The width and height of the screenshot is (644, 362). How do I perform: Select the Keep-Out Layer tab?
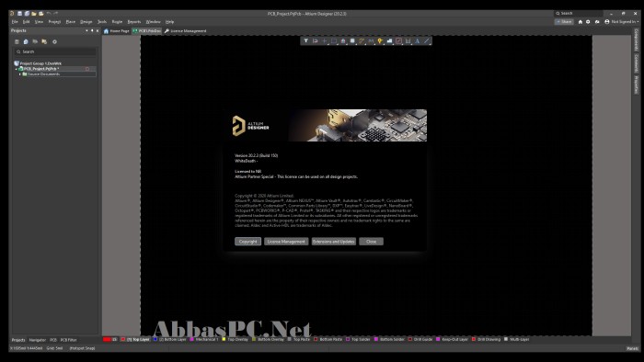453,339
